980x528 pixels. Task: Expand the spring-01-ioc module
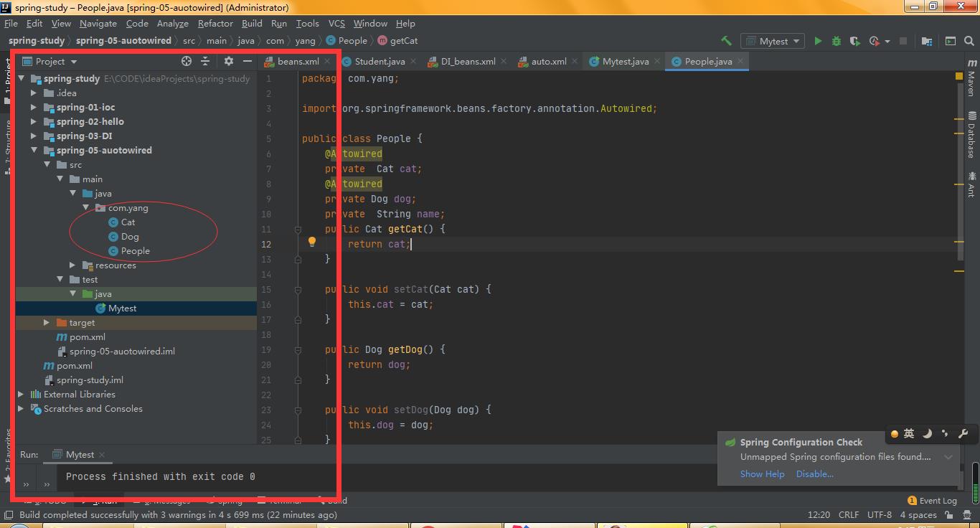pyautogui.click(x=33, y=108)
